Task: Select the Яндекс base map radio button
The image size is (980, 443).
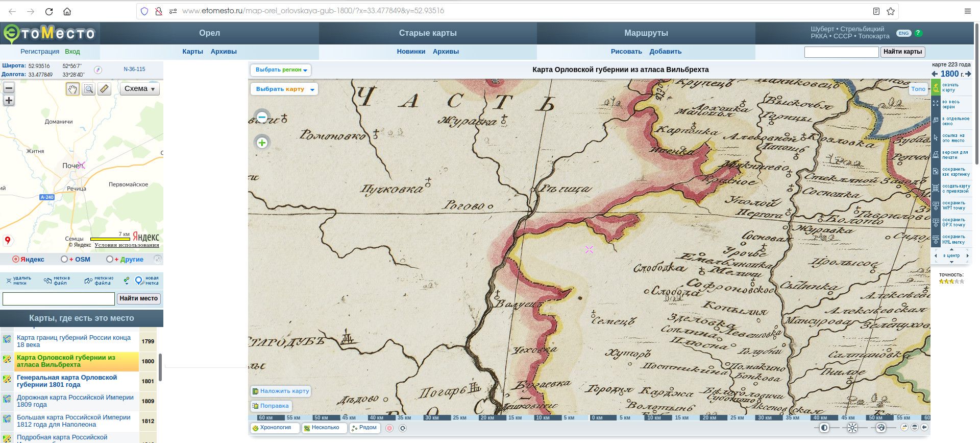Action: (x=16, y=259)
